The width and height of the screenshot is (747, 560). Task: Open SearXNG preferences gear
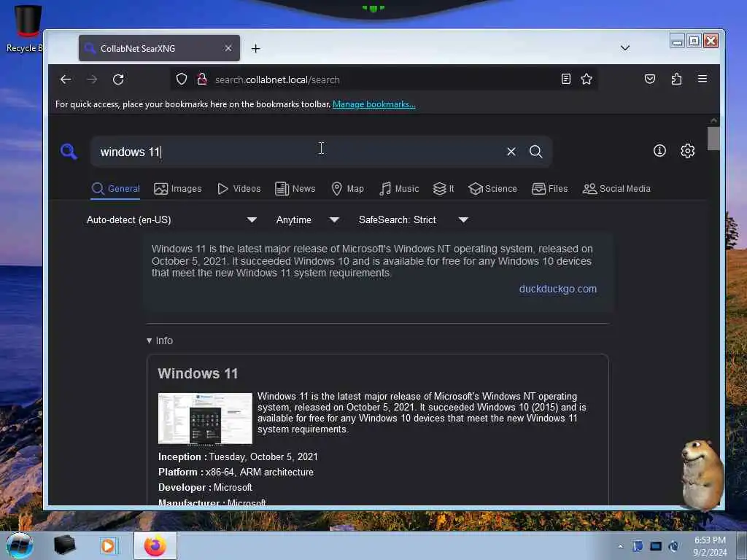tap(687, 151)
